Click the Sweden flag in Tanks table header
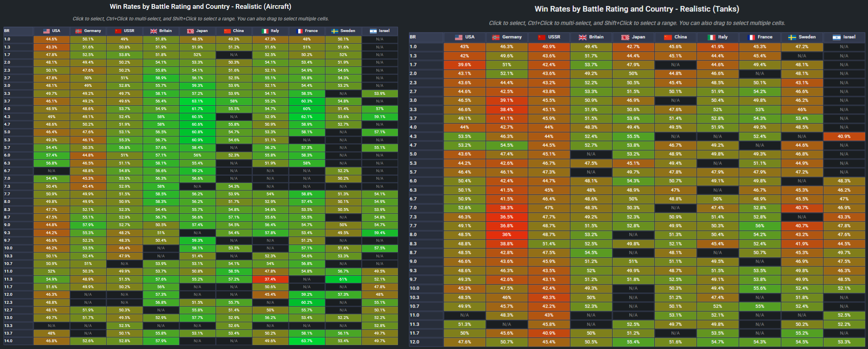The image size is (868, 349). [792, 37]
